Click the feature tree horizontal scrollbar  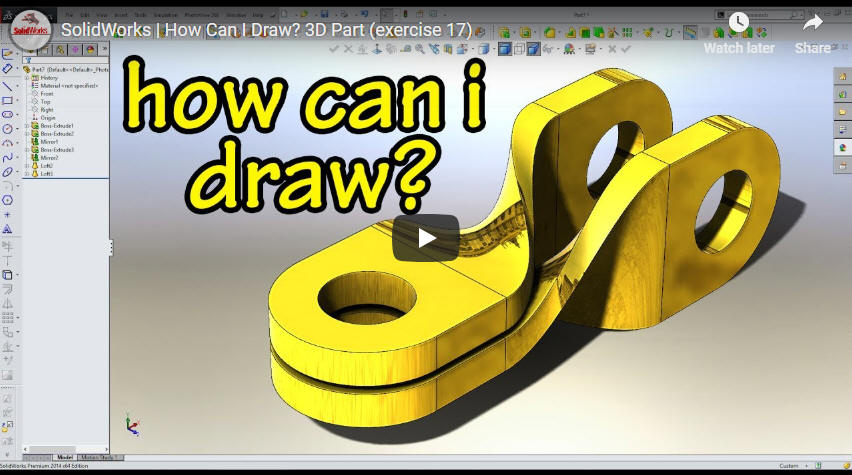[66, 450]
